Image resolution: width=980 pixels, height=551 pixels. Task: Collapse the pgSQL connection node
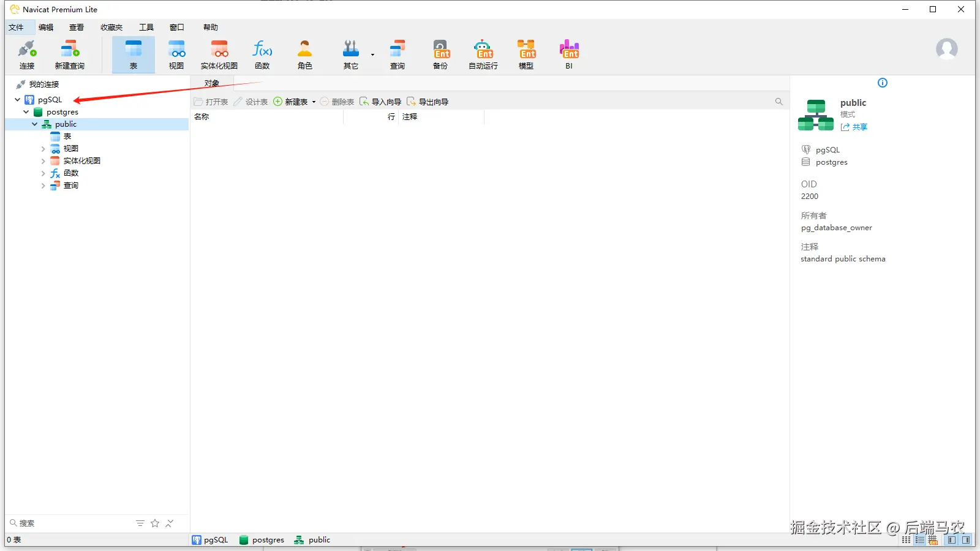17,100
